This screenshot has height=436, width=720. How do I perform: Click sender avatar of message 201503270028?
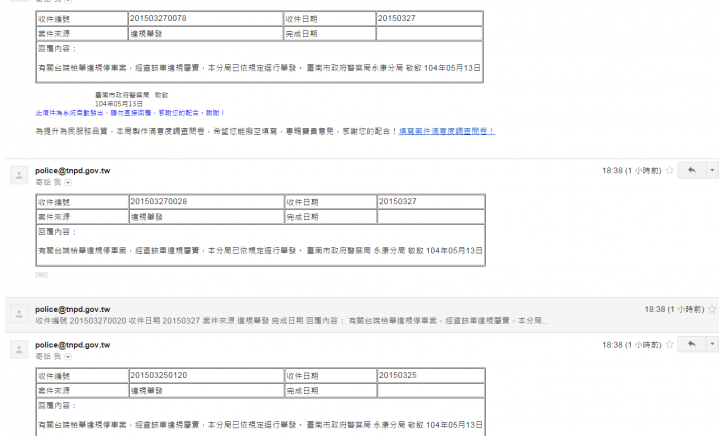19,175
